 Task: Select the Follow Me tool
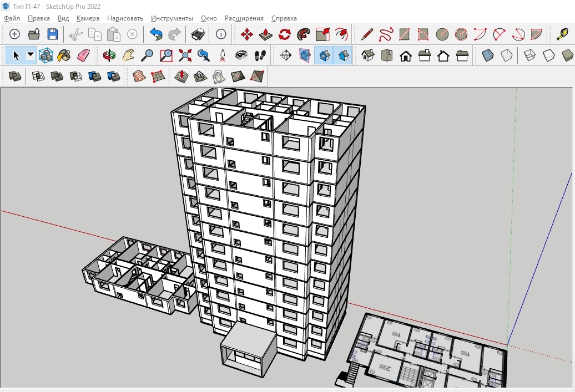coord(304,34)
